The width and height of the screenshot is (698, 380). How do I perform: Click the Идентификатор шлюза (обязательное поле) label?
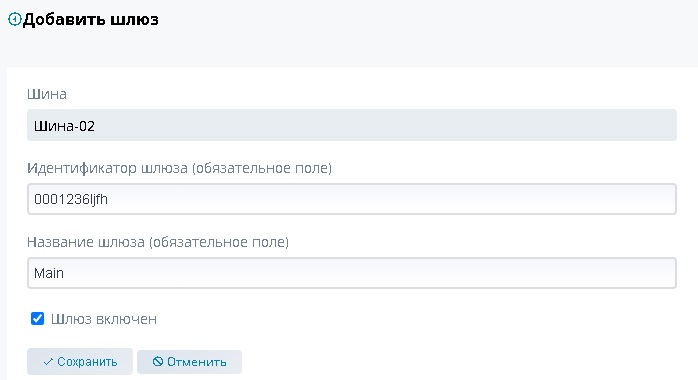point(179,168)
